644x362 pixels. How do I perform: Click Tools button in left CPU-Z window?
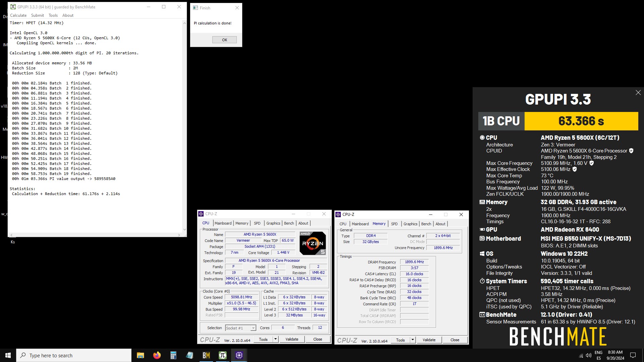click(263, 340)
